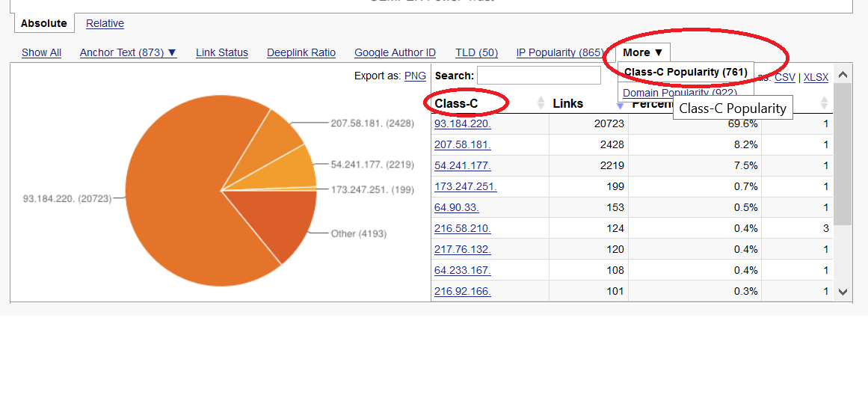Open the 207.58.181. Class-C link
Viewport: 868px width, 404px height.
pos(462,144)
